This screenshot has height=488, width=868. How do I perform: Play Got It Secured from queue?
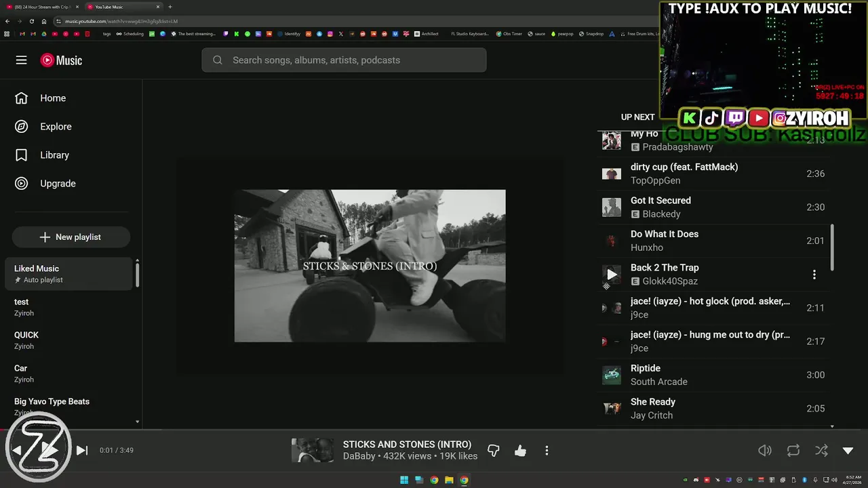[x=714, y=207]
